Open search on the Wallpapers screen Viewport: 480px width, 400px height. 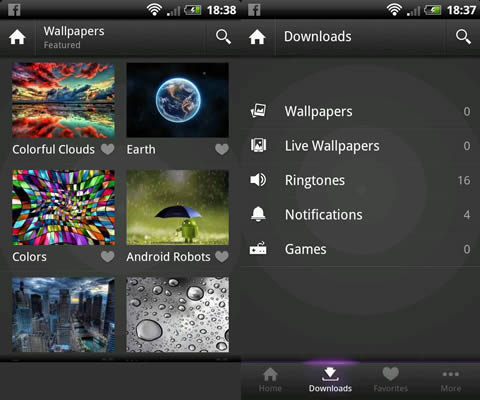coord(223,37)
